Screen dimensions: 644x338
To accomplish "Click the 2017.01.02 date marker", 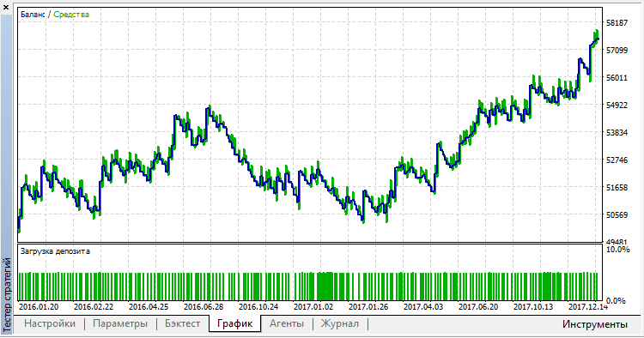I will point(313,306).
